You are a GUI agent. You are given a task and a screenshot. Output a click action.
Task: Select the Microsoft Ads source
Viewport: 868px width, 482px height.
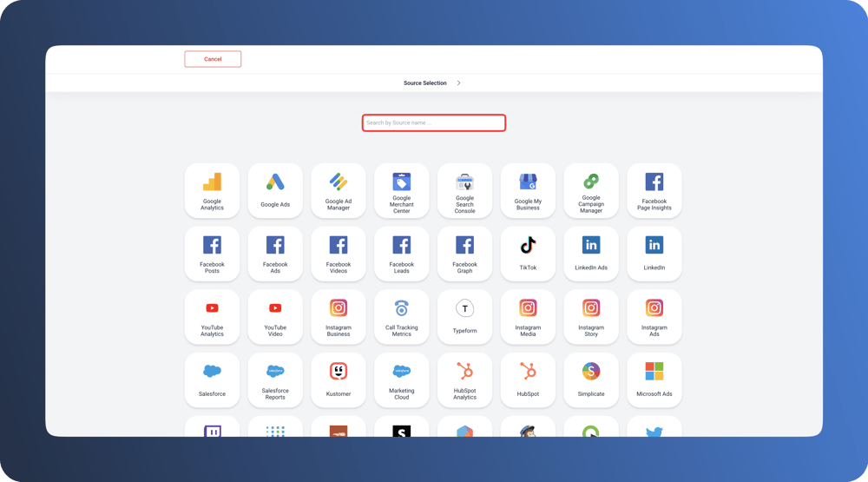coord(654,380)
